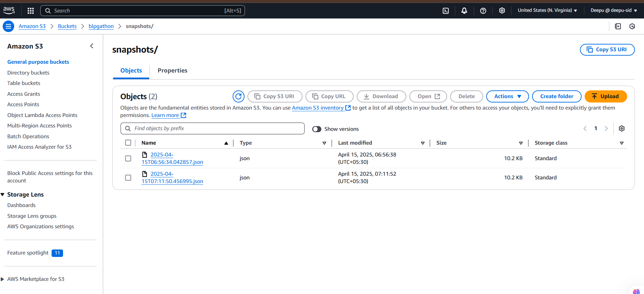Open the Buckets breadcrumb link
Screen dimensions: 644x294
67,26
